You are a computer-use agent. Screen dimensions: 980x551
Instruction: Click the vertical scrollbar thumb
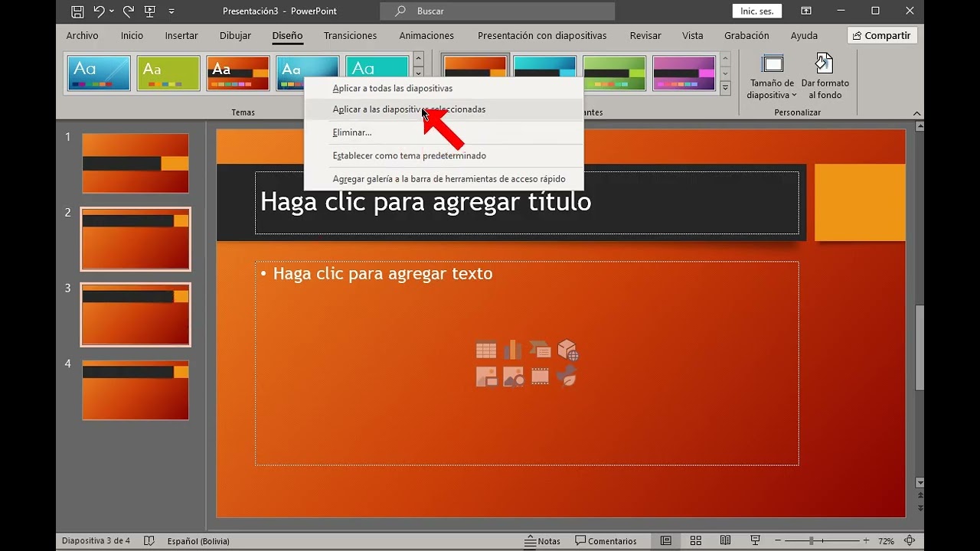tap(920, 348)
